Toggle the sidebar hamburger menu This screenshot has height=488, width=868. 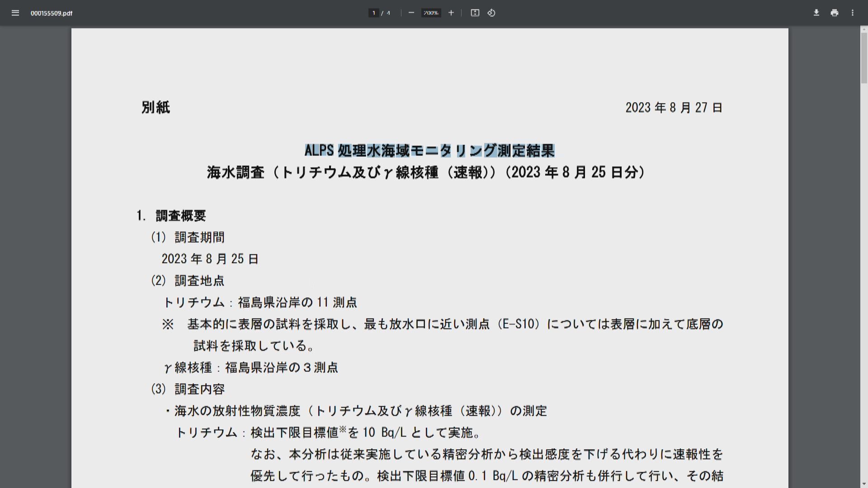15,13
